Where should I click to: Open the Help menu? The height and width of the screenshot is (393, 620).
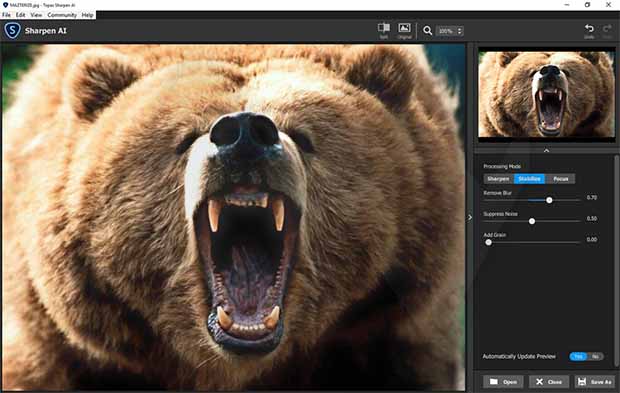pos(87,15)
